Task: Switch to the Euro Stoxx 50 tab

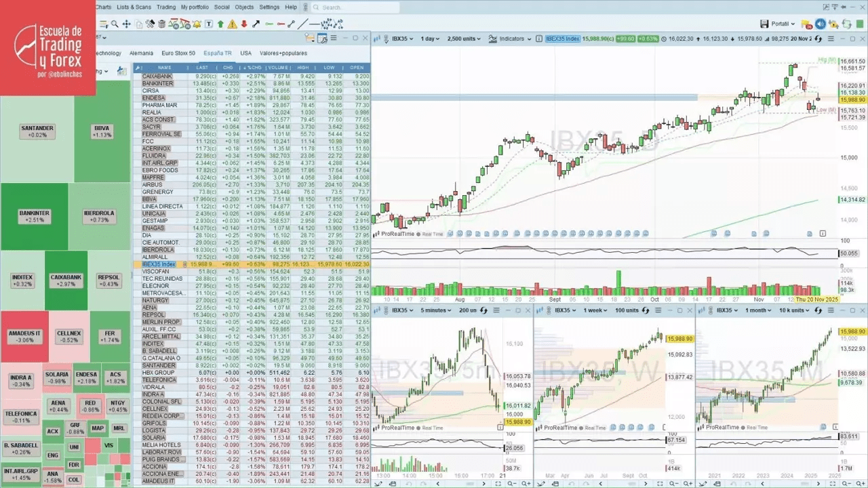Action: pyautogui.click(x=178, y=53)
